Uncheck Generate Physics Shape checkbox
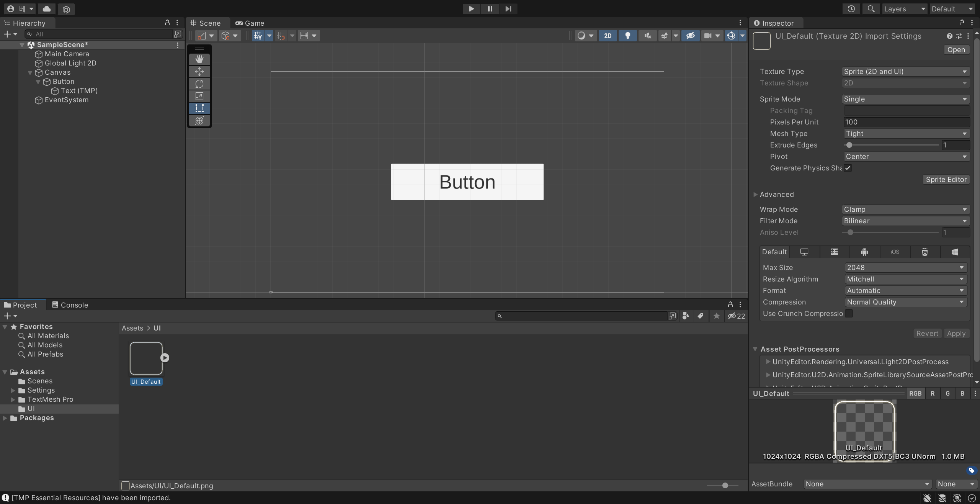This screenshot has height=504, width=980. 848,168
